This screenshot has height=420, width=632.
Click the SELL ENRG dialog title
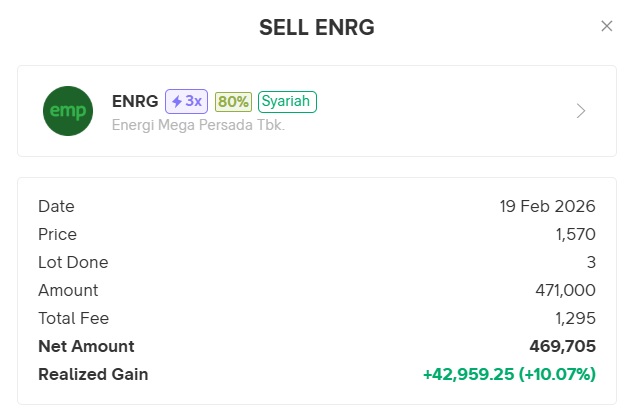click(316, 28)
